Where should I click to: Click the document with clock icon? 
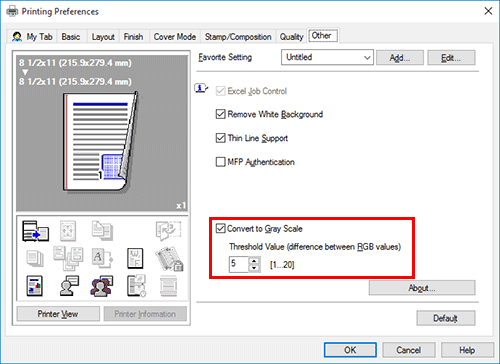[136, 286]
